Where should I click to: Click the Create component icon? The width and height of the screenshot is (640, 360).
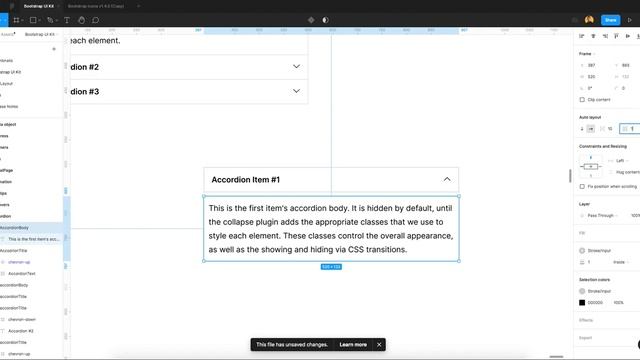pos(311,20)
